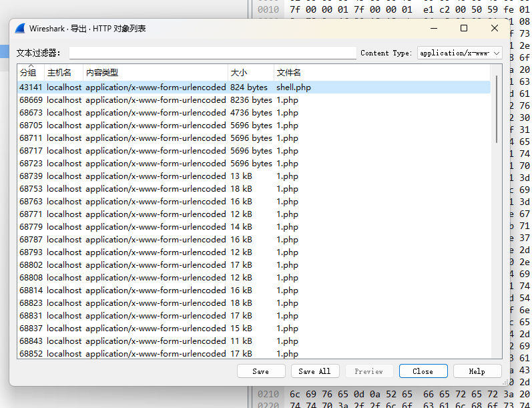The width and height of the screenshot is (532, 408).
Task: Select the packet 68717 row
Action: pyautogui.click(x=254, y=151)
